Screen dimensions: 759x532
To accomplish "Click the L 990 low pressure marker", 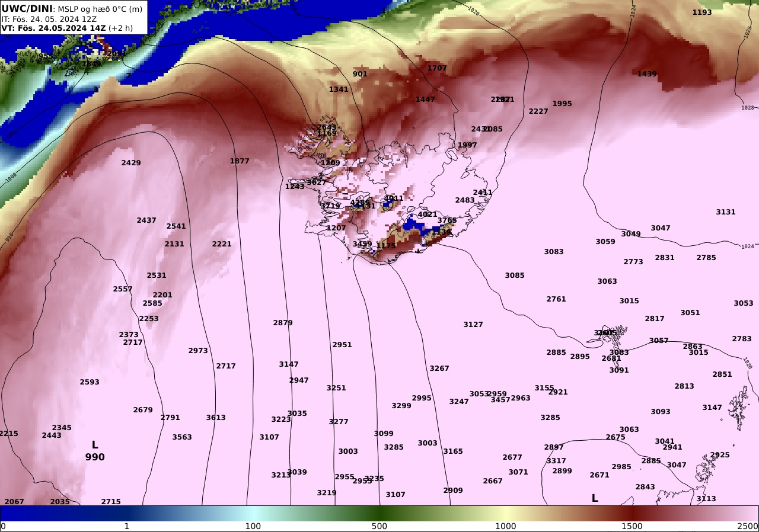I will point(95,451).
